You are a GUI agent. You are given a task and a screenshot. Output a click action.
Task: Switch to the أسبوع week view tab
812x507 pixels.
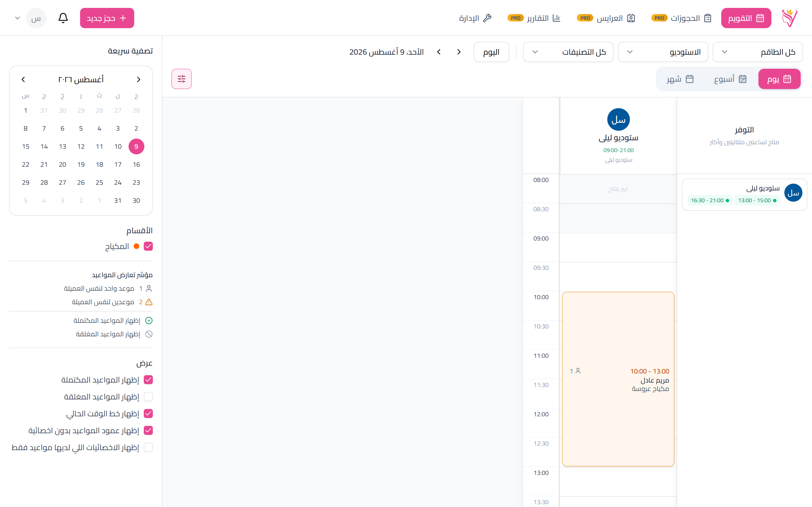click(x=730, y=79)
